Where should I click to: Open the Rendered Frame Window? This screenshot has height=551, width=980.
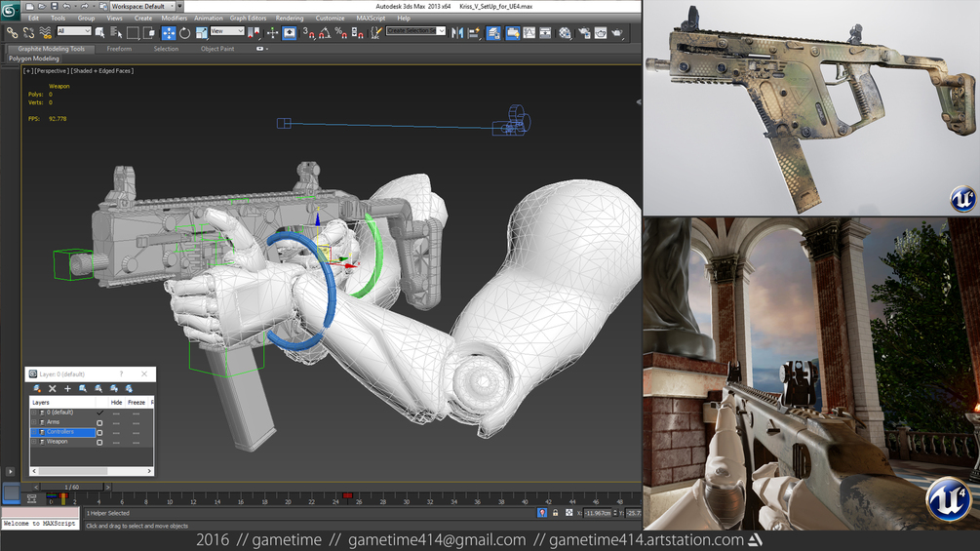pos(601,32)
